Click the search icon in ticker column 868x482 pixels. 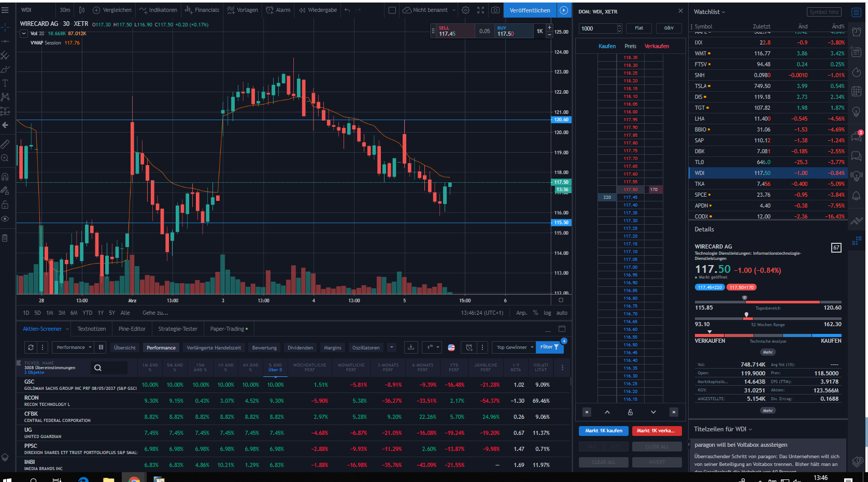pyautogui.click(x=97, y=368)
